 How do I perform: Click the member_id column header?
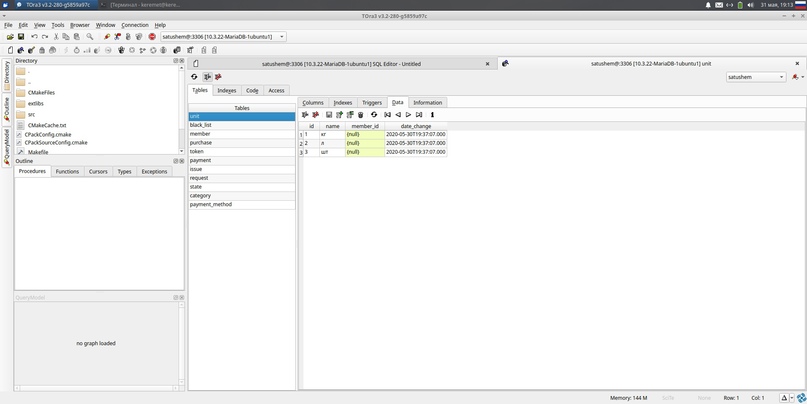coord(365,126)
